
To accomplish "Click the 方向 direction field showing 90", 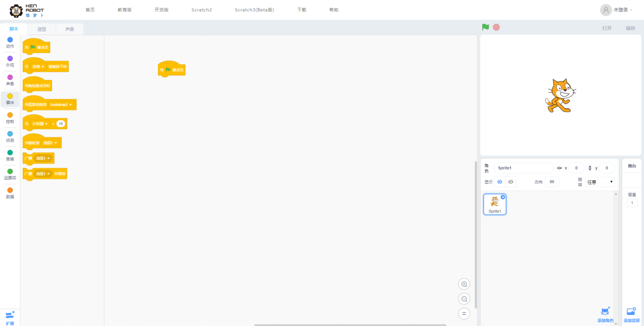I will tap(552, 182).
